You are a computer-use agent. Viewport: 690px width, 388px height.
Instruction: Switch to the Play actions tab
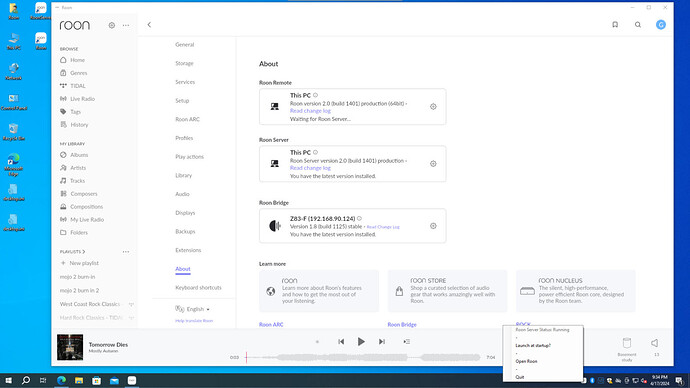coord(189,157)
